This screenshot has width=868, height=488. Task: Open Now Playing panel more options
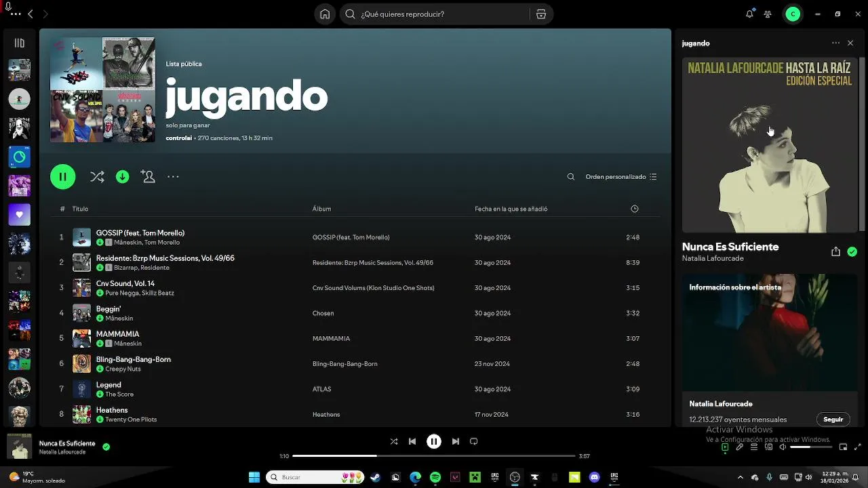[x=835, y=43]
